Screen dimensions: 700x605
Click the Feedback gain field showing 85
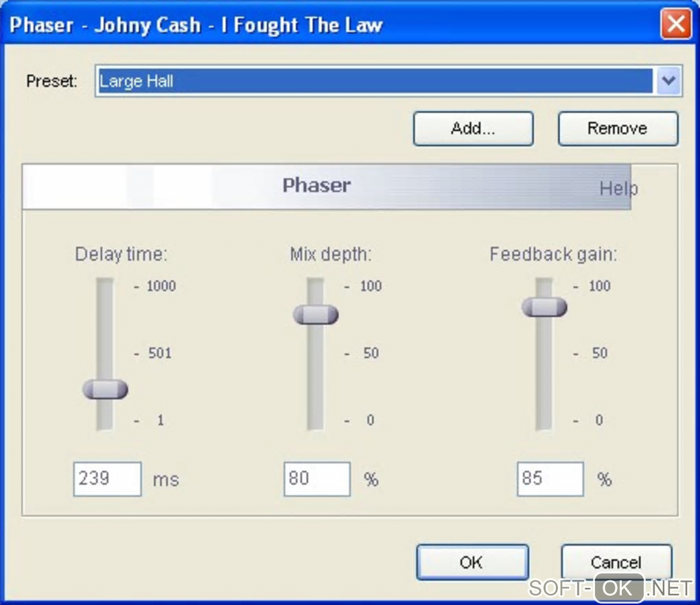click(x=550, y=479)
